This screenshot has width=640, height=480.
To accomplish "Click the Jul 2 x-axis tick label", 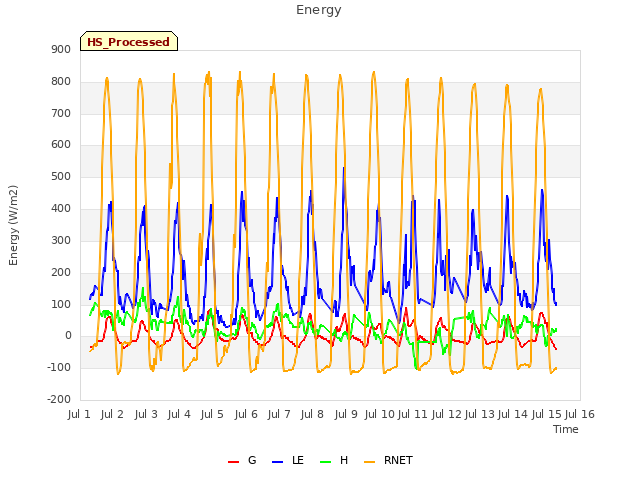I will (112, 414).
